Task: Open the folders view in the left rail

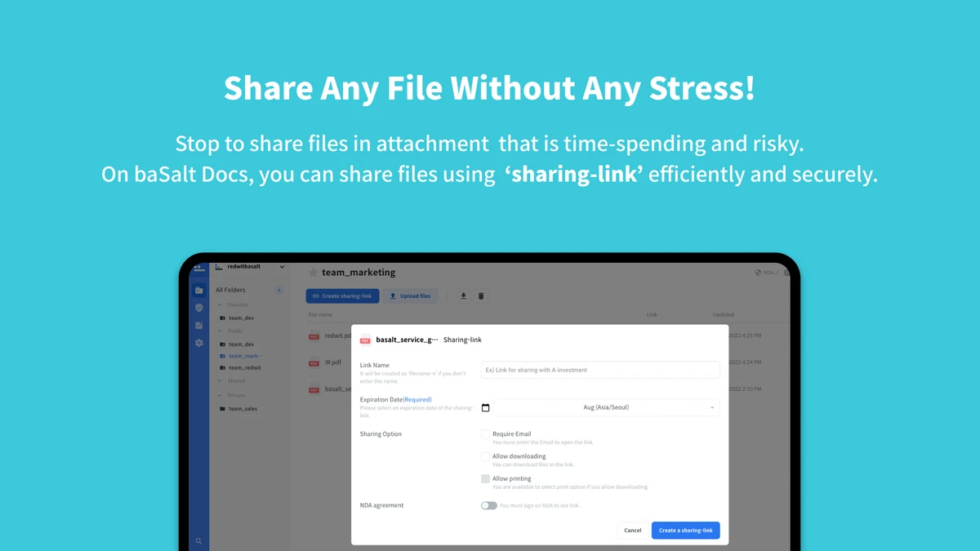Action: click(198, 290)
